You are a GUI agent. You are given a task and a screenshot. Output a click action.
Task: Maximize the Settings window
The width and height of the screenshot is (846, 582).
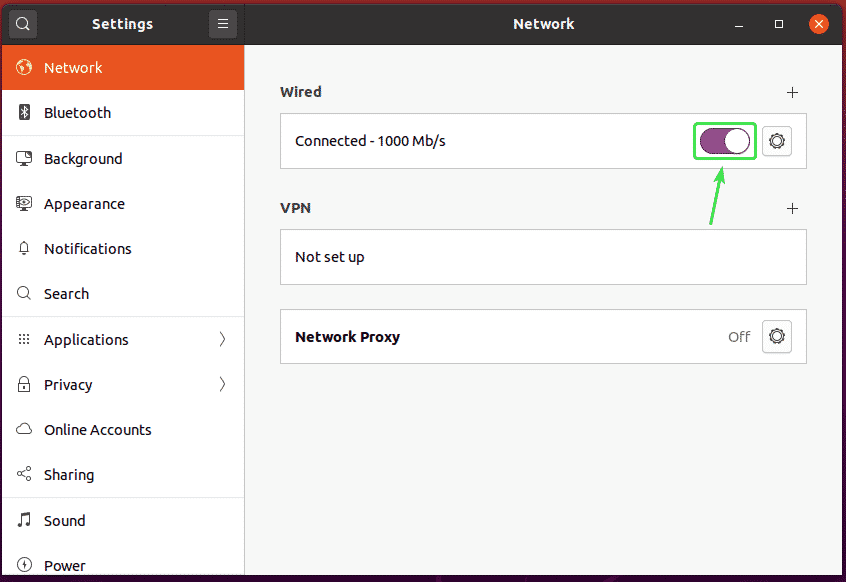point(779,24)
